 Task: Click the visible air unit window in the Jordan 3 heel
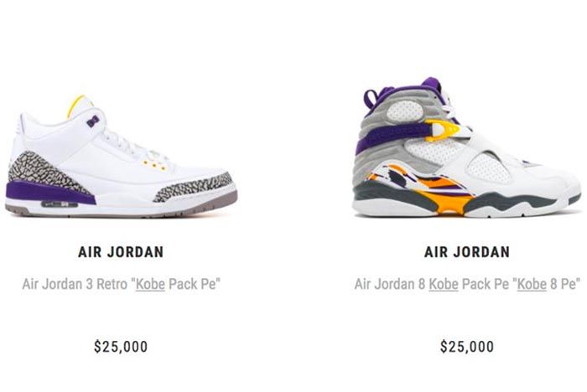click(60, 204)
